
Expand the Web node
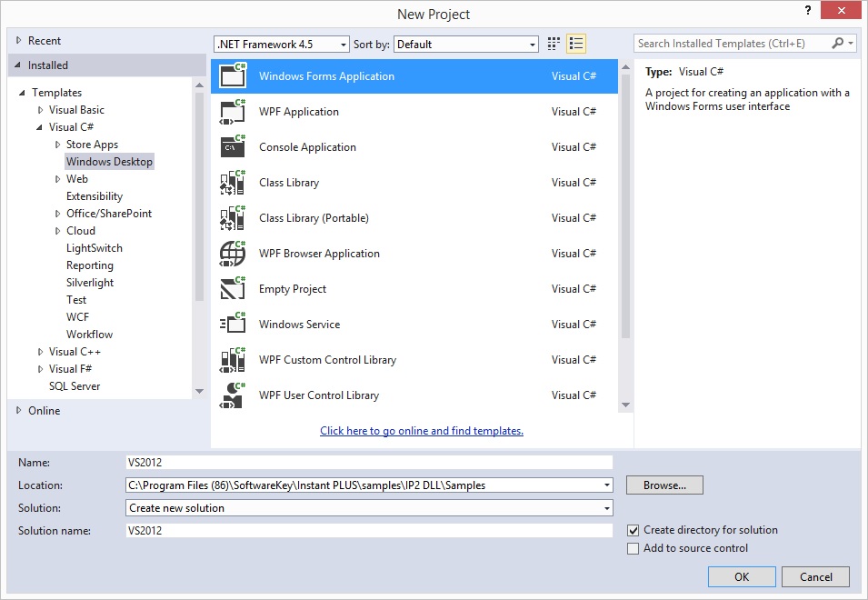click(x=57, y=179)
